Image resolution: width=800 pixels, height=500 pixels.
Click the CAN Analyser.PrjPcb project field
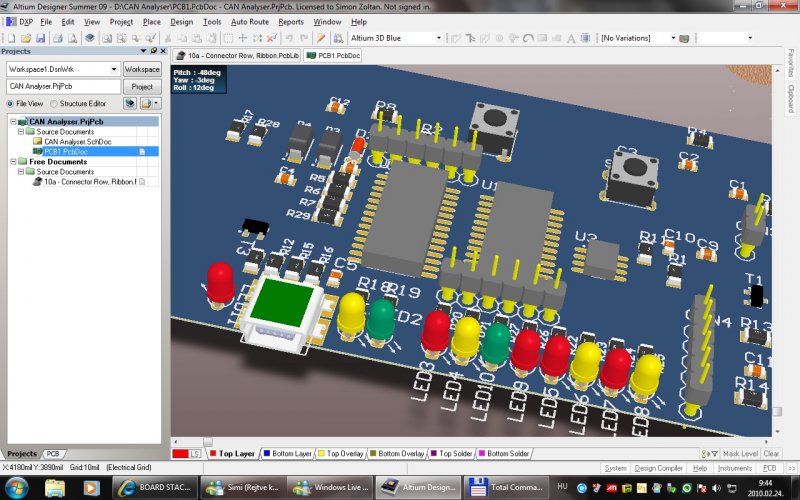[x=64, y=87]
